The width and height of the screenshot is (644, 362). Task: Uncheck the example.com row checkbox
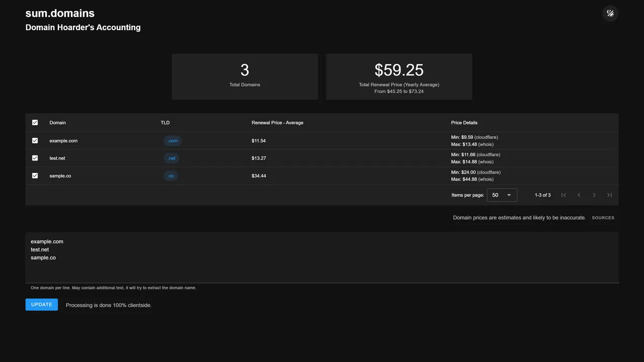pos(35,141)
